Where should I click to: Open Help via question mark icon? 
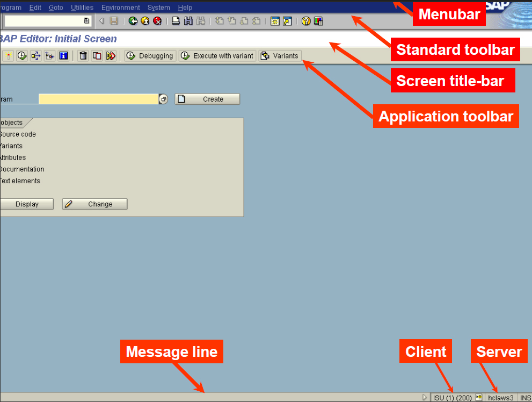(306, 21)
